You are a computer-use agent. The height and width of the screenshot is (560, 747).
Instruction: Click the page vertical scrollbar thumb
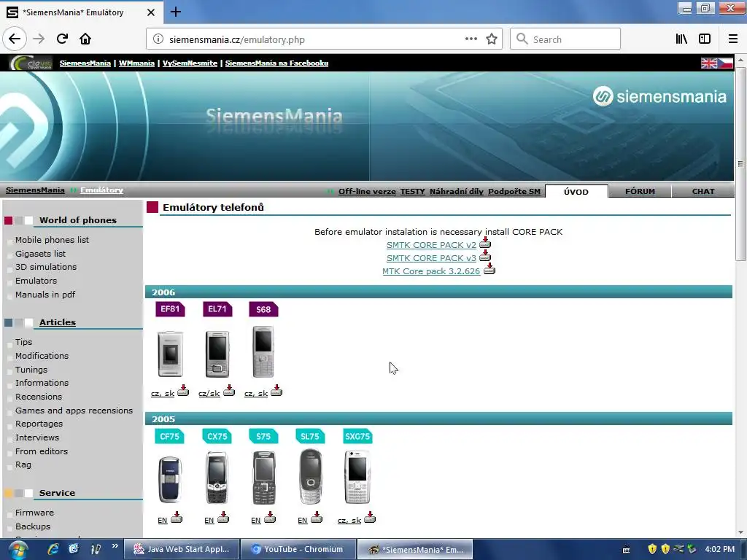pos(740,164)
